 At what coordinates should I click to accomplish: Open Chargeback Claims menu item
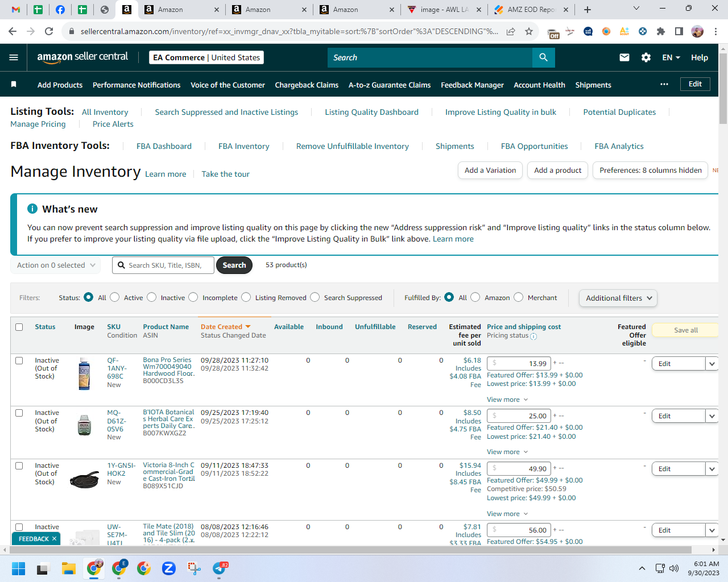pyautogui.click(x=307, y=85)
